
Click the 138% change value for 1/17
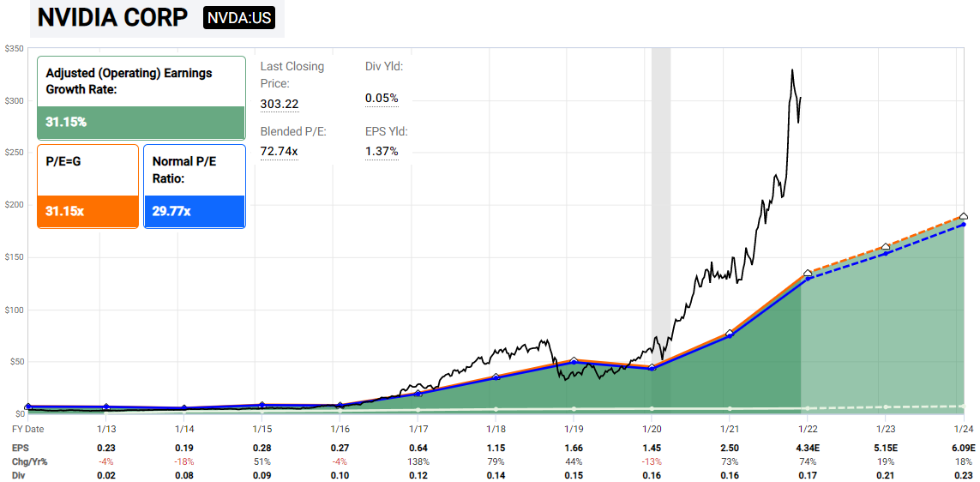coord(418,461)
